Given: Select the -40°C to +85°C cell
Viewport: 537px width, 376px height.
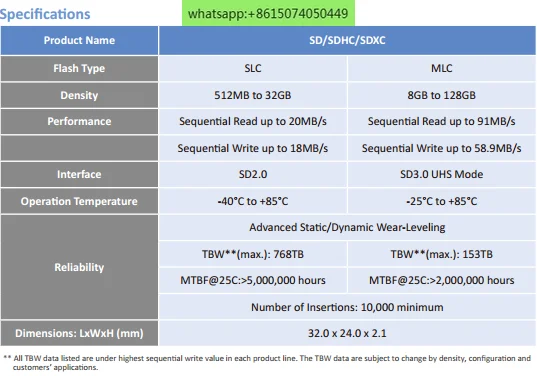Looking at the screenshot, I should click(253, 201).
